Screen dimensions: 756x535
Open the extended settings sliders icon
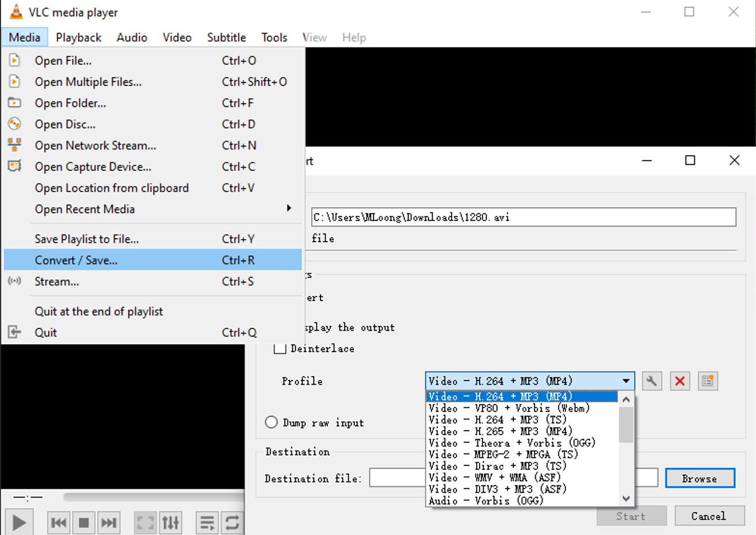171,521
